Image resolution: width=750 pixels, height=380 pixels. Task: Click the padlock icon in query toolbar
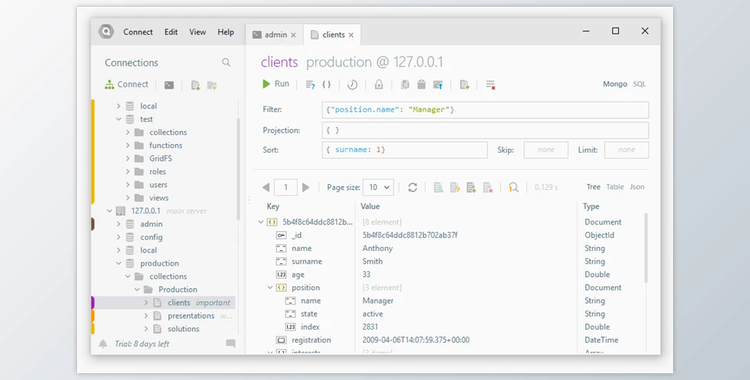point(379,85)
